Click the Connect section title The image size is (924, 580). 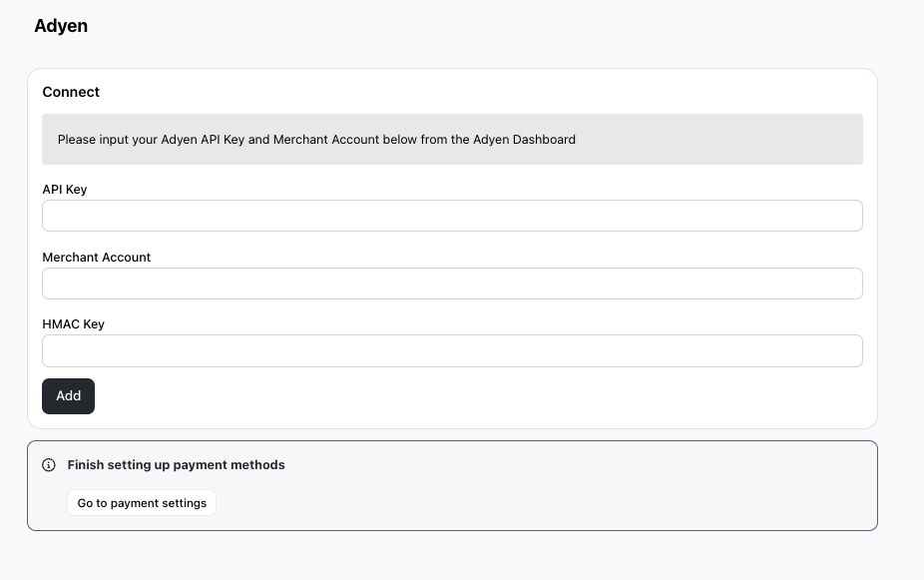[71, 92]
